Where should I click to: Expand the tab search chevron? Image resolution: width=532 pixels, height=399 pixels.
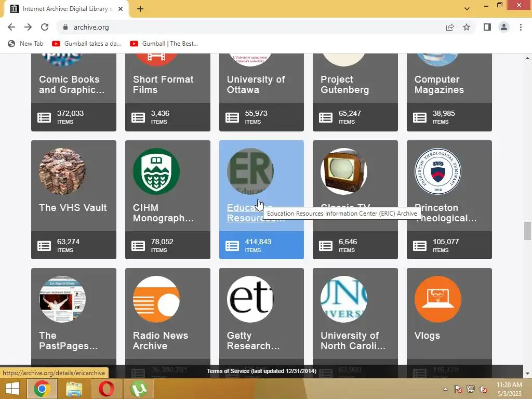pos(467,9)
